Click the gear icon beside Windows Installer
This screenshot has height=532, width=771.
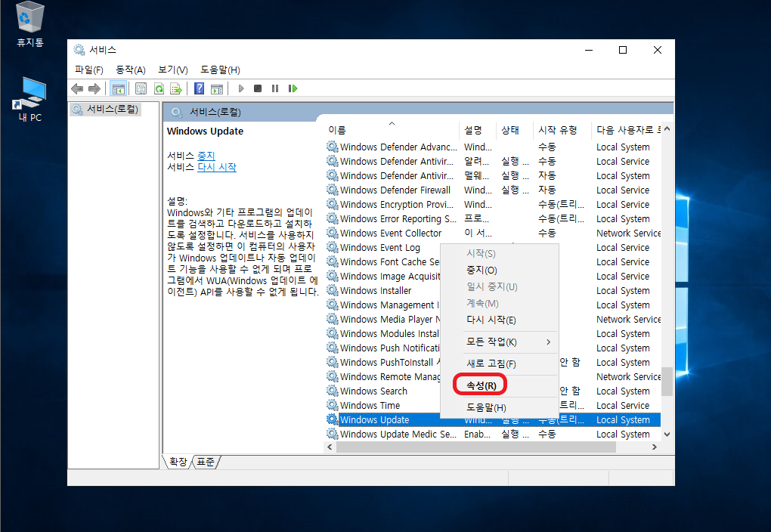pyautogui.click(x=333, y=291)
